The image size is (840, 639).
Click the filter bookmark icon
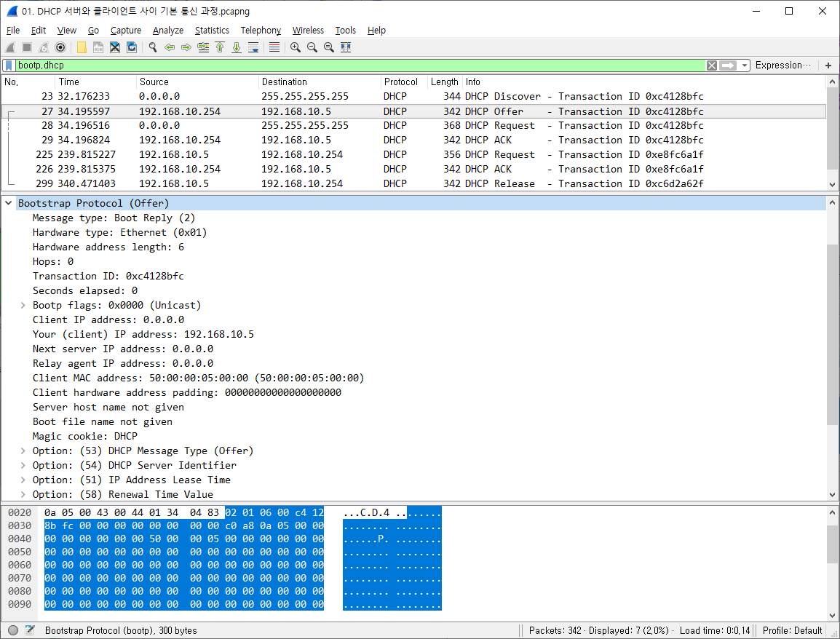tap(9, 66)
